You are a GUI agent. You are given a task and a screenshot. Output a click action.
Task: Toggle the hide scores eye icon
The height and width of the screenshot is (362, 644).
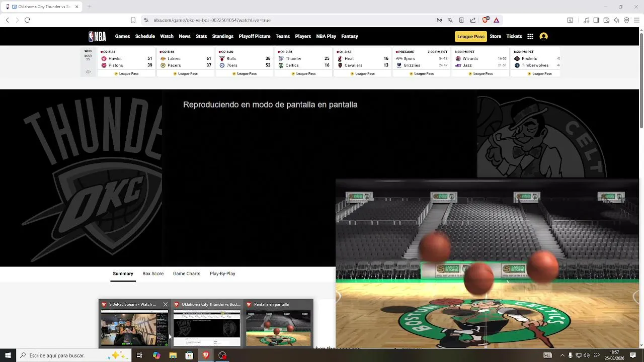tap(88, 72)
